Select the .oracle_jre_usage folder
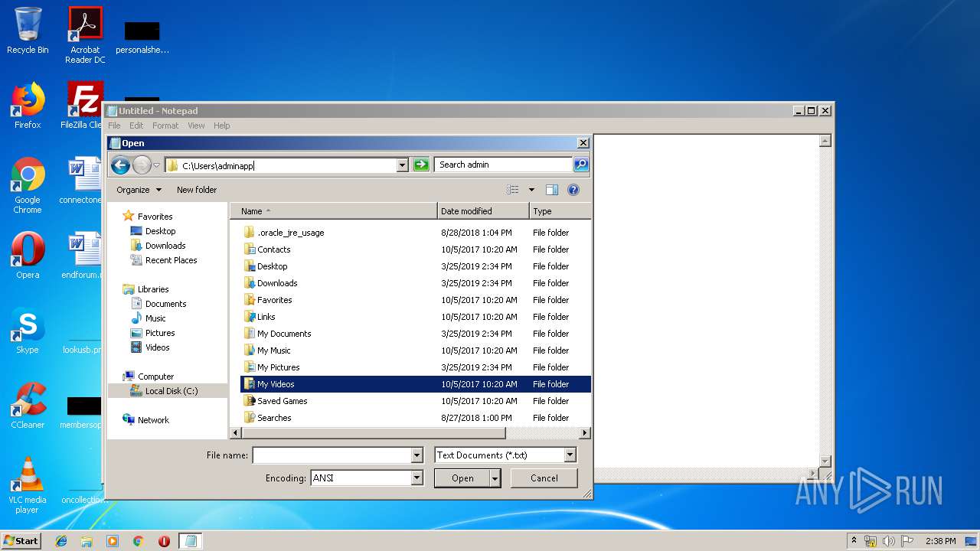This screenshot has height=551, width=980. coord(416,233)
